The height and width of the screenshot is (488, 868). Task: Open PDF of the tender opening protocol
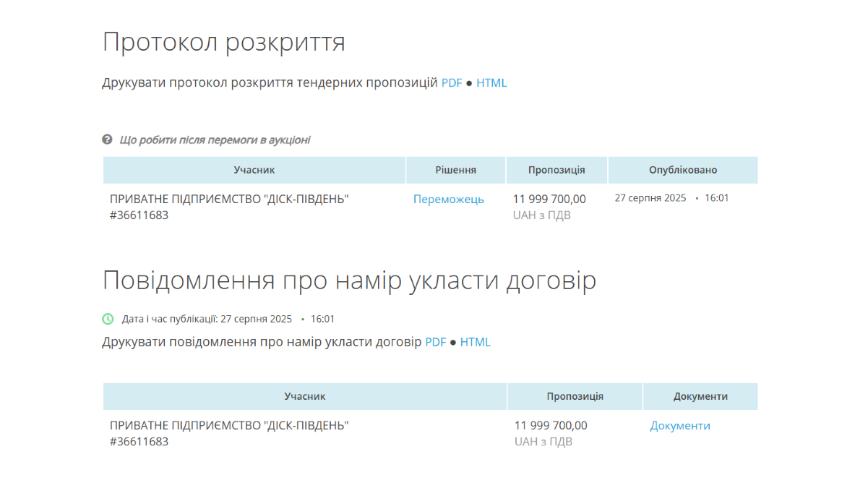[452, 82]
